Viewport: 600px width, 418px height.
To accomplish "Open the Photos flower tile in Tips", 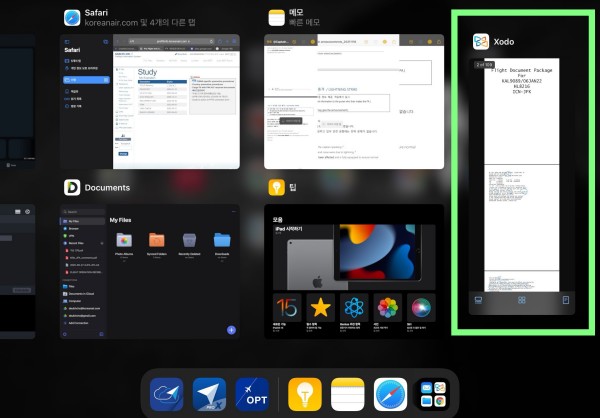I will [x=388, y=308].
